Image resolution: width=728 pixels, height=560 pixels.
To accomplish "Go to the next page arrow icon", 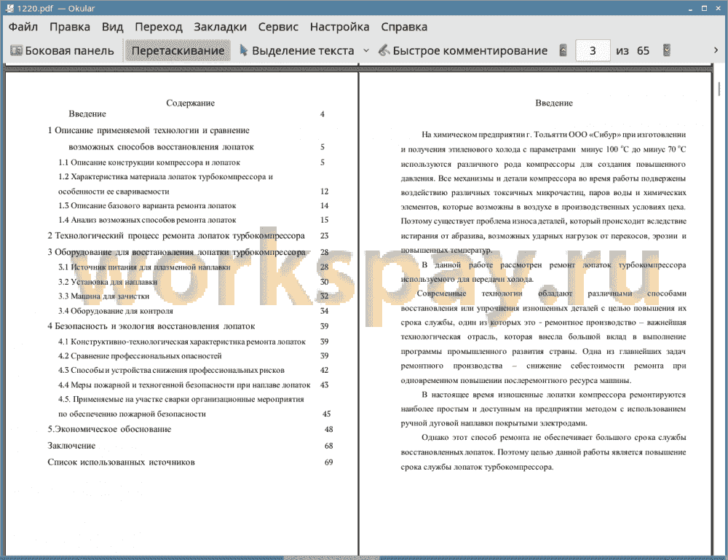I will [667, 50].
